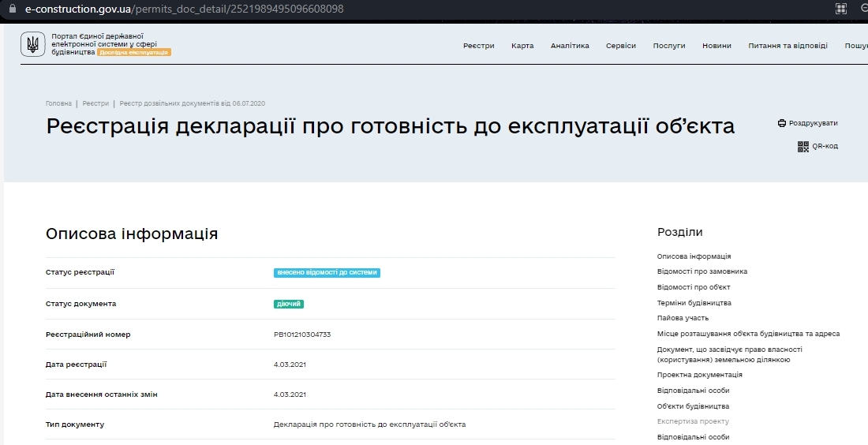Click the Тип документу value text
The image size is (868, 445).
369,424
